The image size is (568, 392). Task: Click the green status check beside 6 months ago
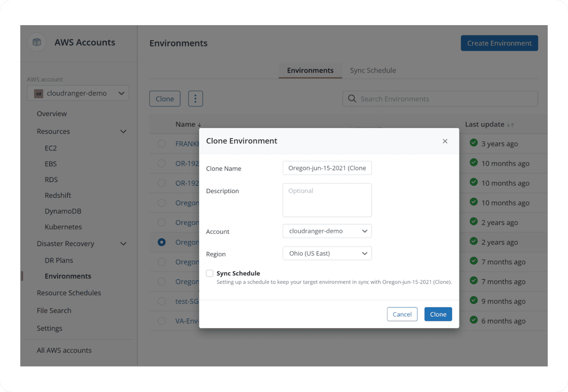tap(473, 321)
